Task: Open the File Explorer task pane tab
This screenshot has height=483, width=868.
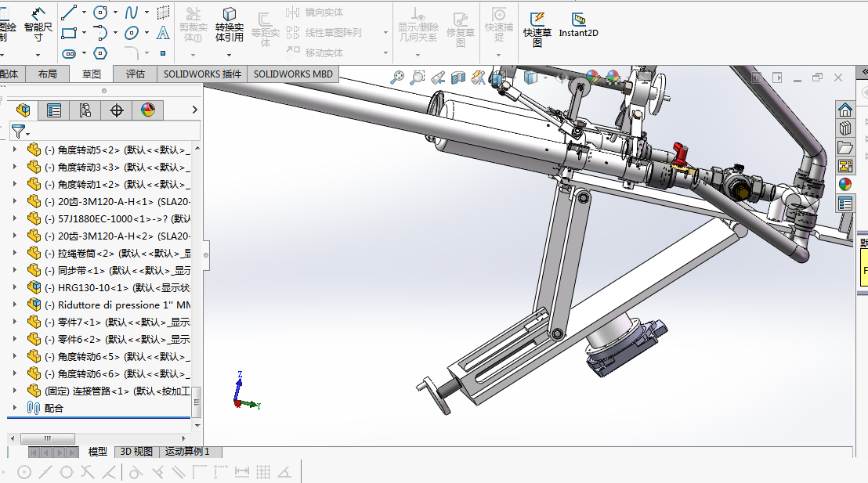Action: (x=844, y=147)
